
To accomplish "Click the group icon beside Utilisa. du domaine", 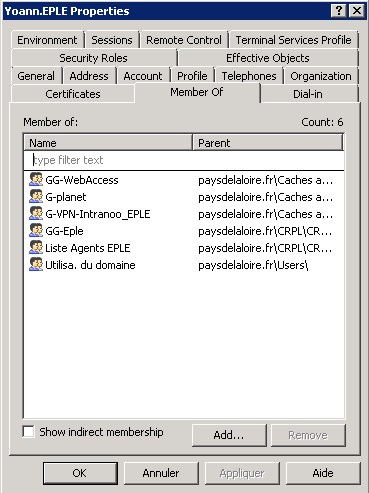I will [36, 265].
